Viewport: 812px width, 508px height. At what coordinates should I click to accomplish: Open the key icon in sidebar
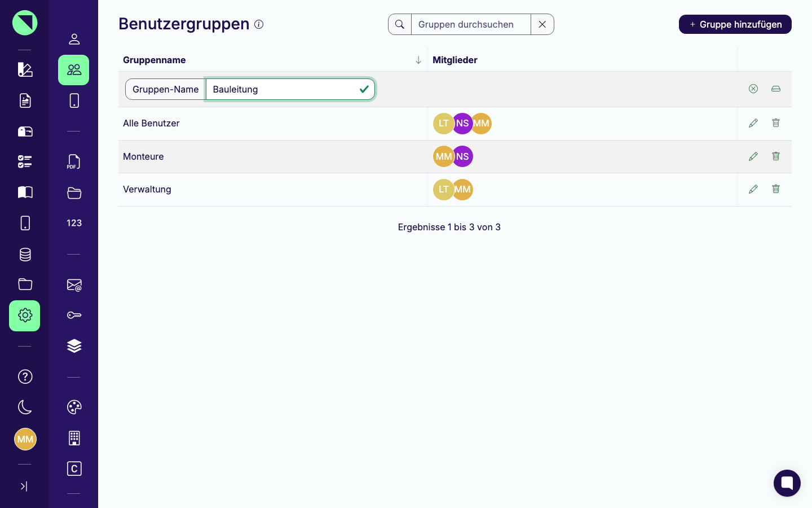click(x=74, y=315)
